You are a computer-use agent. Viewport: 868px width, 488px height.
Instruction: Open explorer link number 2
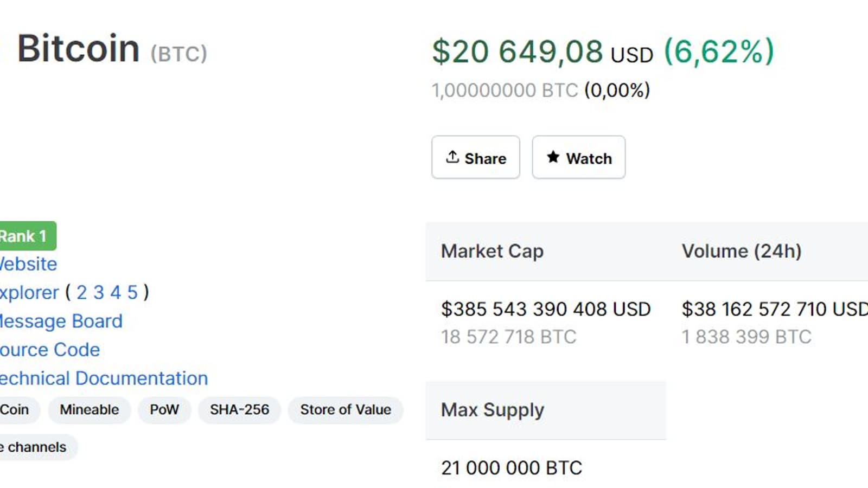[81, 293]
